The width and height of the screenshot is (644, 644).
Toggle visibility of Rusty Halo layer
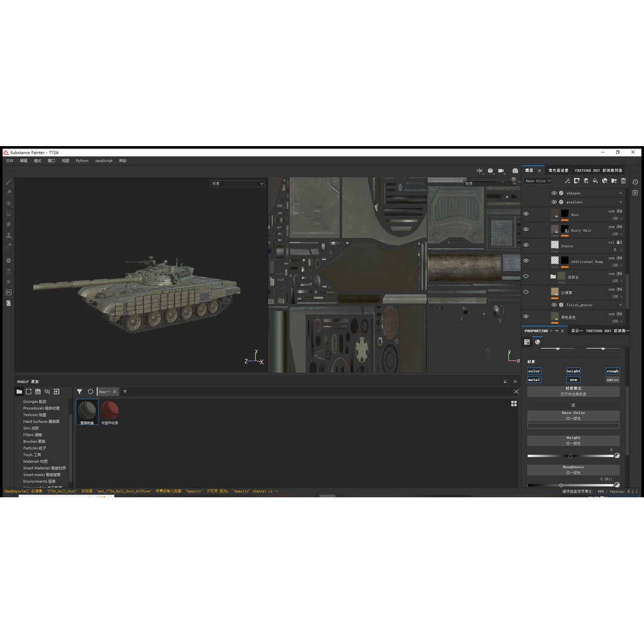pyautogui.click(x=526, y=229)
